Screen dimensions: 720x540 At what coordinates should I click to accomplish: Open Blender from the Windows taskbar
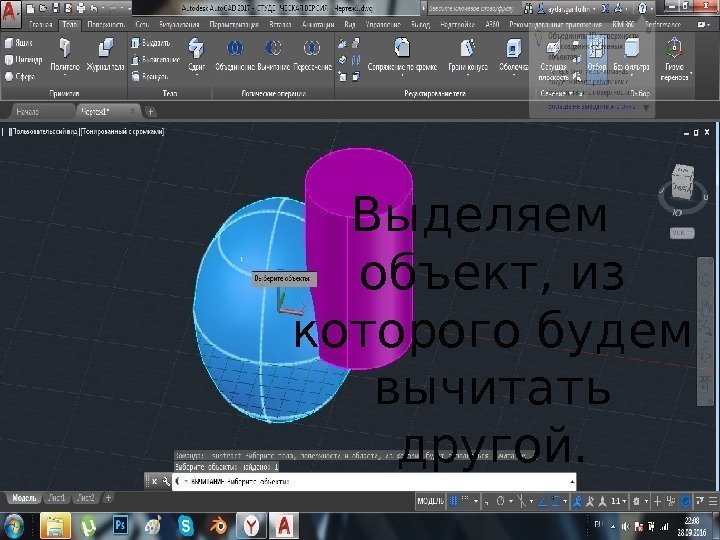click(219, 525)
